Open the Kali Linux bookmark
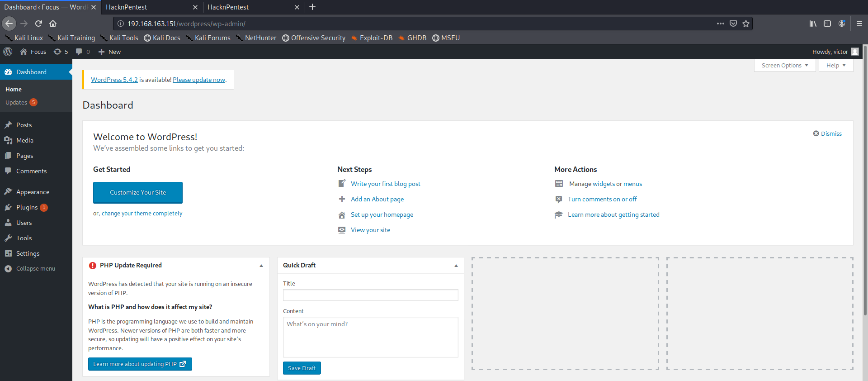The width and height of the screenshot is (868, 381). pos(24,38)
